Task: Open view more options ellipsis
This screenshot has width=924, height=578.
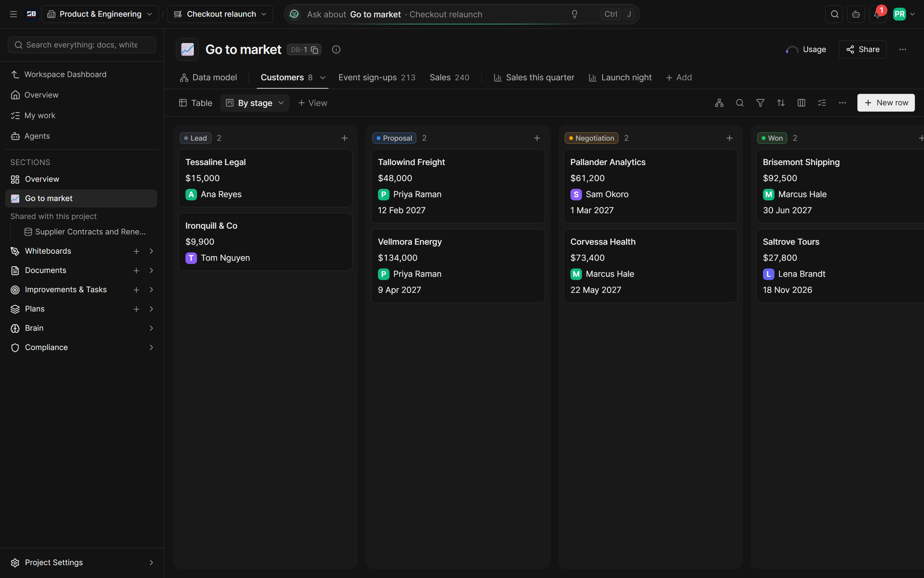Action: coord(842,103)
